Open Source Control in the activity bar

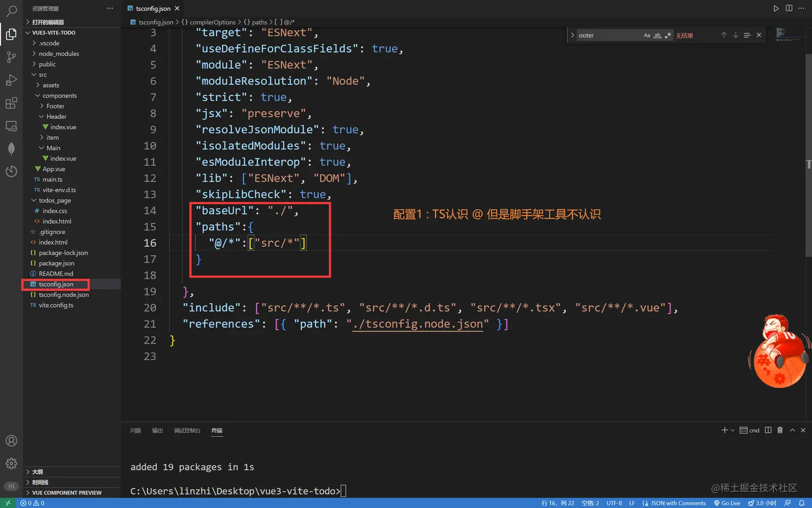[x=12, y=56]
